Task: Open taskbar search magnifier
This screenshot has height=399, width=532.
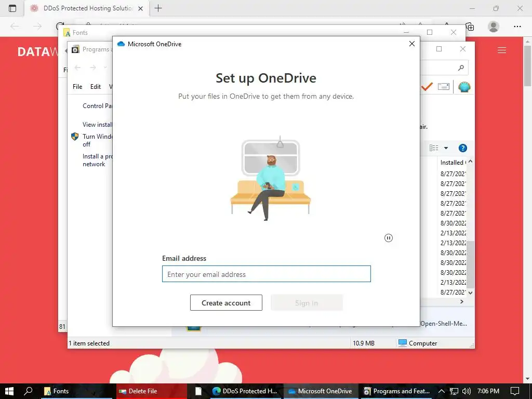Action: click(x=28, y=391)
